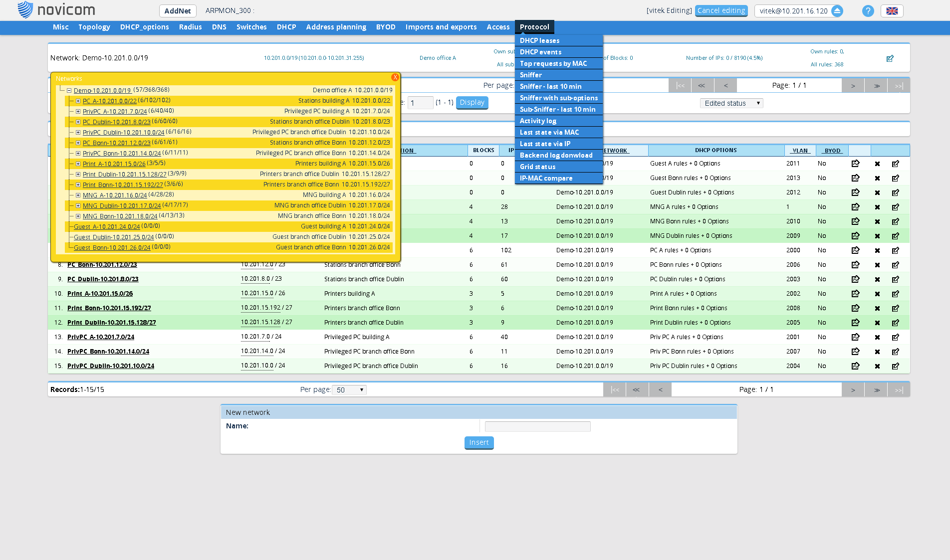Click the help question mark icon
Viewport: 950px width, 560px height.
[x=868, y=11]
